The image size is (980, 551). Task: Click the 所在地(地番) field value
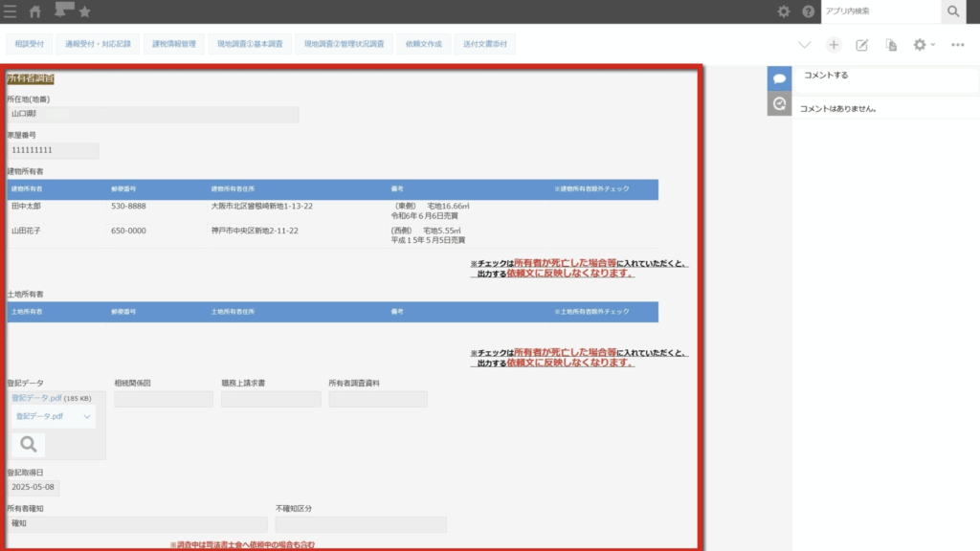tap(153, 115)
